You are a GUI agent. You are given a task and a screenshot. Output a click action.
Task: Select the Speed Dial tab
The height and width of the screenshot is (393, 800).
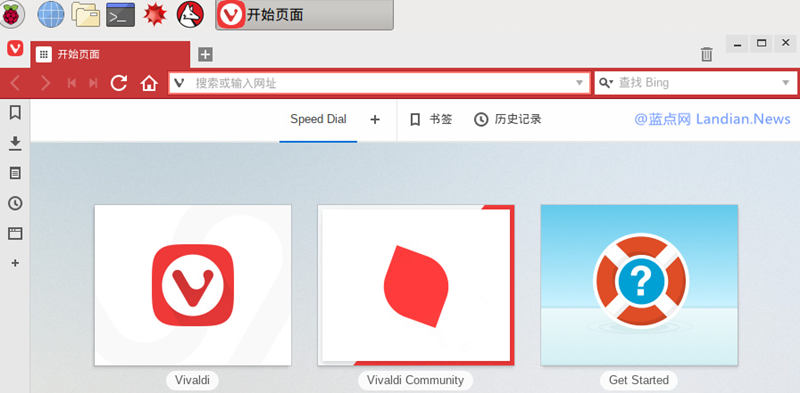318,119
